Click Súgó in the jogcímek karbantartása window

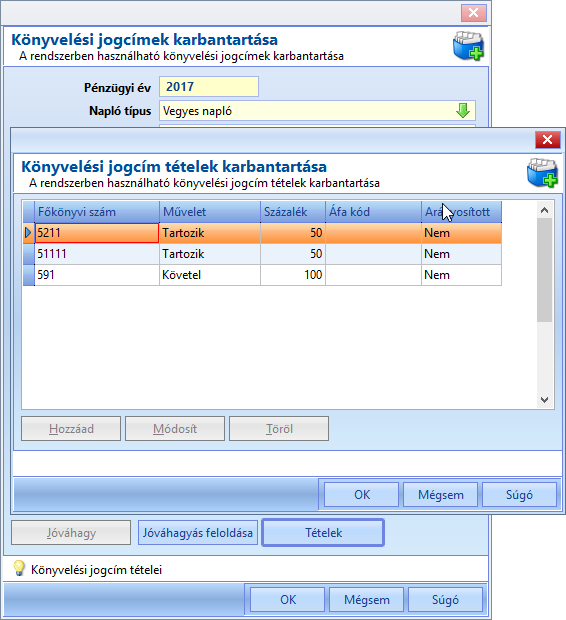[x=445, y=600]
